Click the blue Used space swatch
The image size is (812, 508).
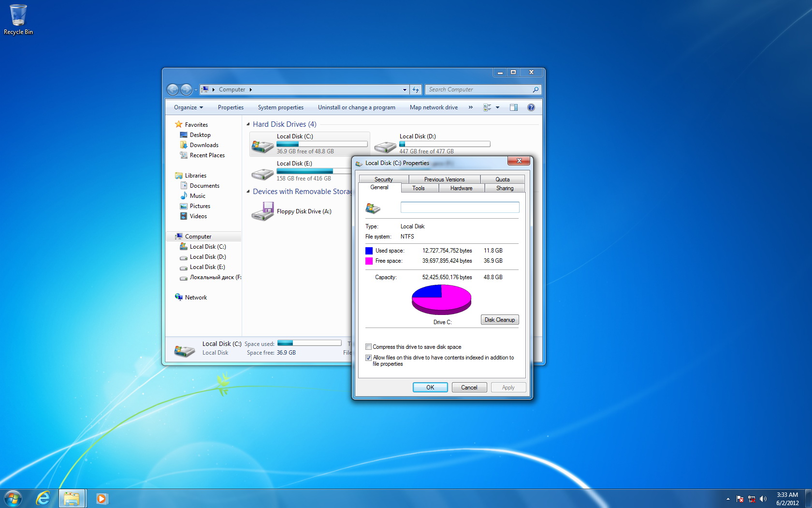[369, 251]
